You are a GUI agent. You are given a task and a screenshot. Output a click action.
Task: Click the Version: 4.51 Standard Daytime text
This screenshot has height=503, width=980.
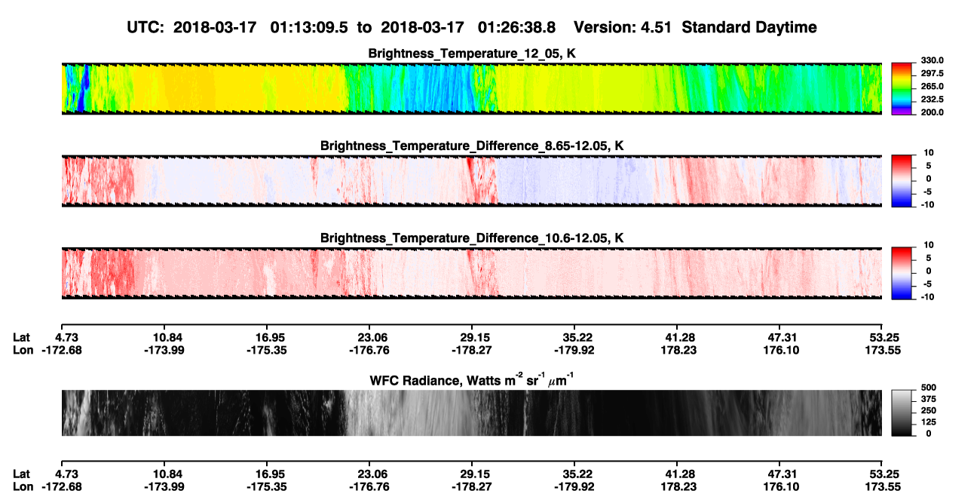point(695,27)
